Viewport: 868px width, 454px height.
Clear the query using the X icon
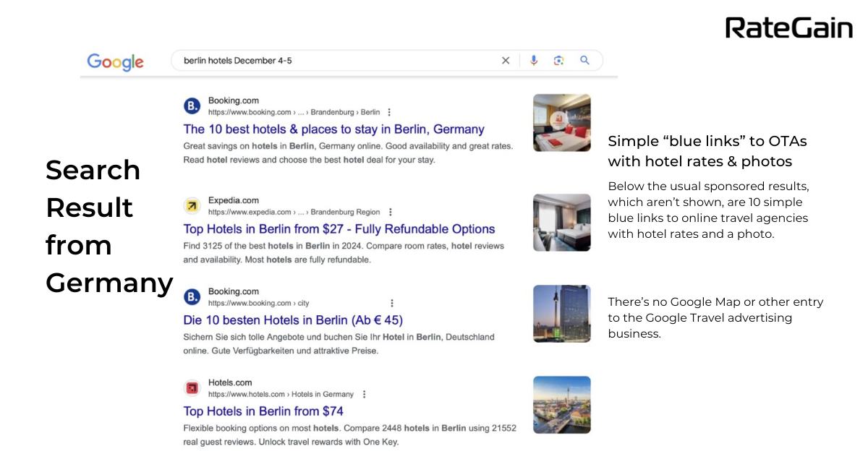(x=506, y=60)
